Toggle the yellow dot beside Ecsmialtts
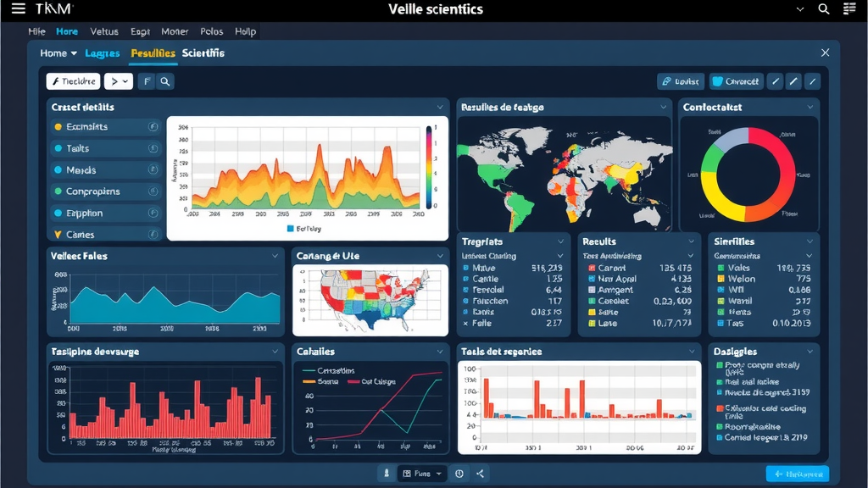 (58, 127)
